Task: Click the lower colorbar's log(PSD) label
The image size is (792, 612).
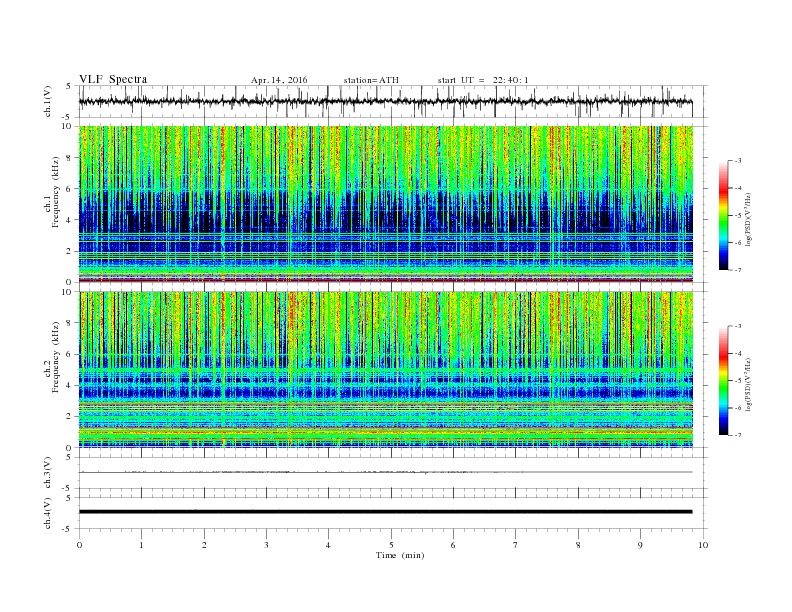Action: pos(749,384)
